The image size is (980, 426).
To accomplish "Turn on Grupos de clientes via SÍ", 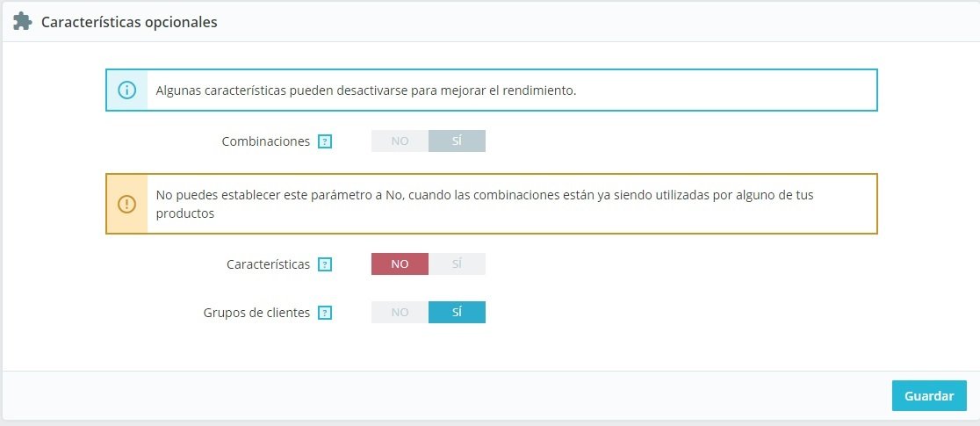I will click(457, 313).
